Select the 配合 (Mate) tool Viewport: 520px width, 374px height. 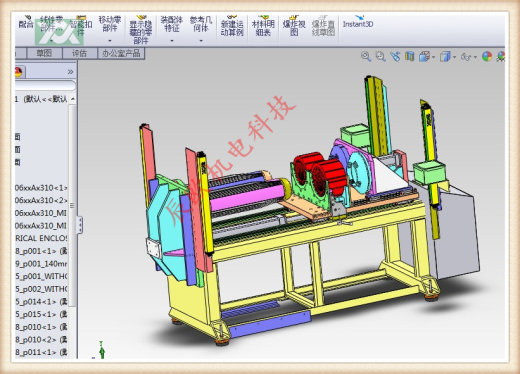pyautogui.click(x=26, y=23)
